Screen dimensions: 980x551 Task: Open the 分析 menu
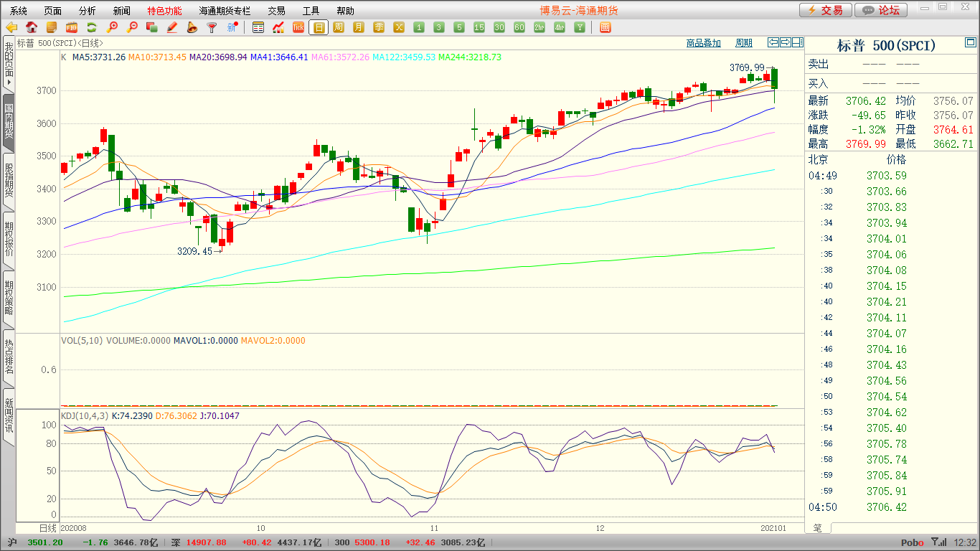(x=88, y=11)
